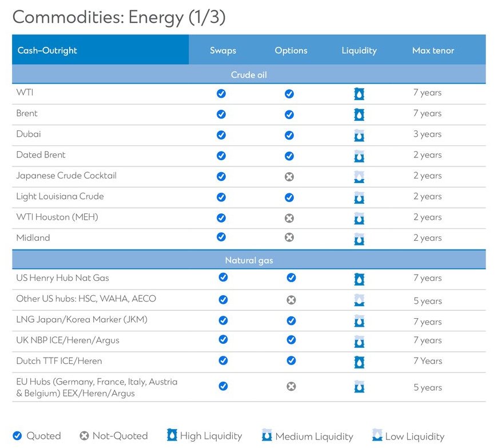498x448 pixels.
Task: Click Dated Brent options checkmark
Action: [x=289, y=156]
